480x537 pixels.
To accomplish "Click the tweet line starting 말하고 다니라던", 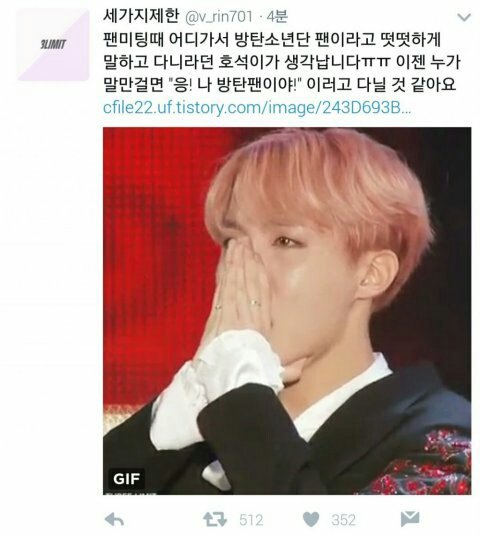I will tap(282, 62).
